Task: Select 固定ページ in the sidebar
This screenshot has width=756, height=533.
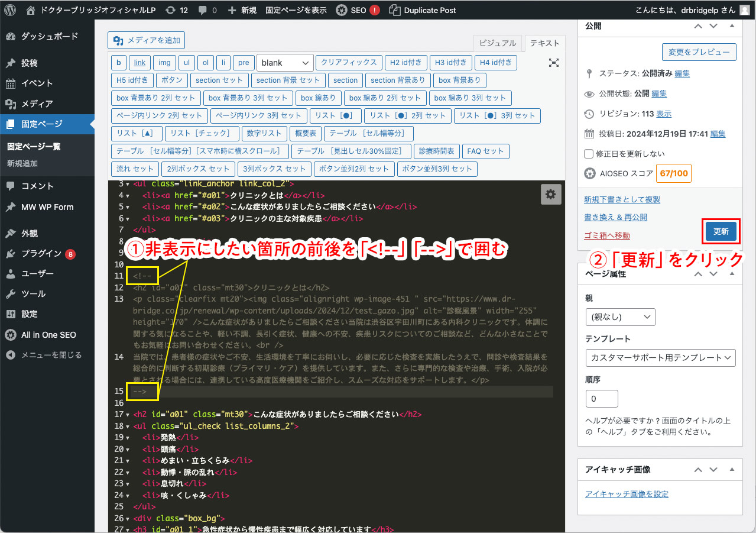Action: pos(47,124)
